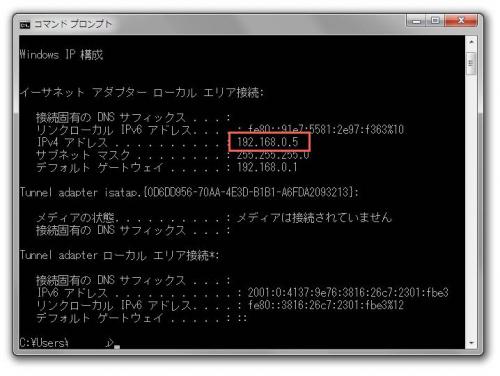Click the 'IPv4 アドレス' label
The image size is (500, 376).
coord(72,142)
